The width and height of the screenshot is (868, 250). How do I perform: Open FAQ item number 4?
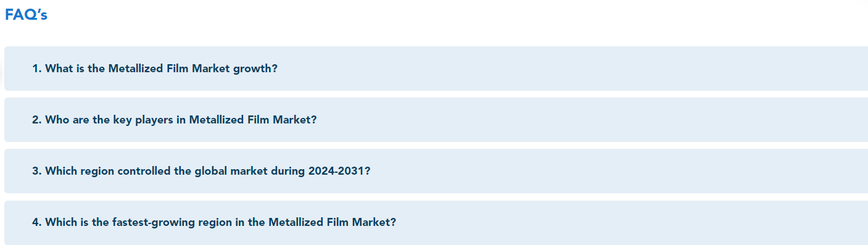pyautogui.click(x=214, y=222)
